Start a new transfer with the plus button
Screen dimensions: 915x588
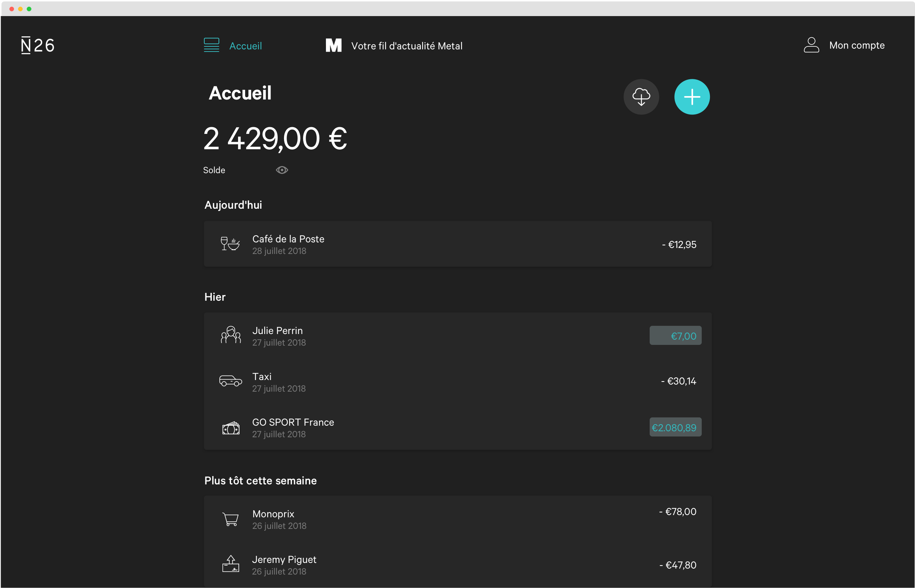692,97
